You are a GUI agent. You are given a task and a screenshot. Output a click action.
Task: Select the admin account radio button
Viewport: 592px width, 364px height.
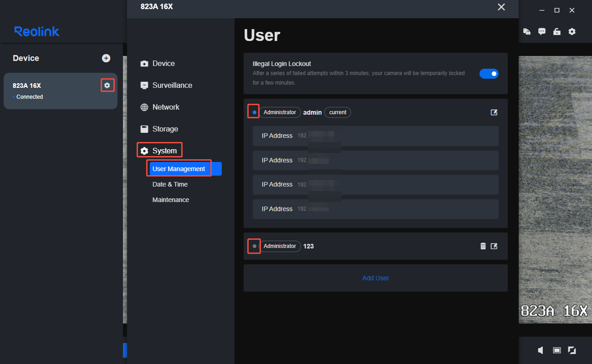253,111
